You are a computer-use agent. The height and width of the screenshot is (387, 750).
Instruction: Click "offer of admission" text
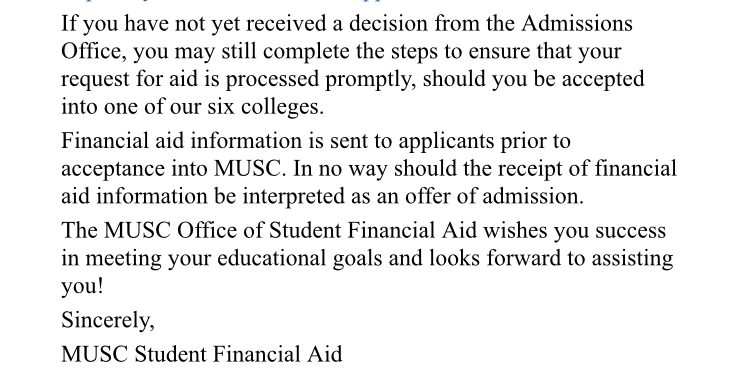[x=494, y=197]
